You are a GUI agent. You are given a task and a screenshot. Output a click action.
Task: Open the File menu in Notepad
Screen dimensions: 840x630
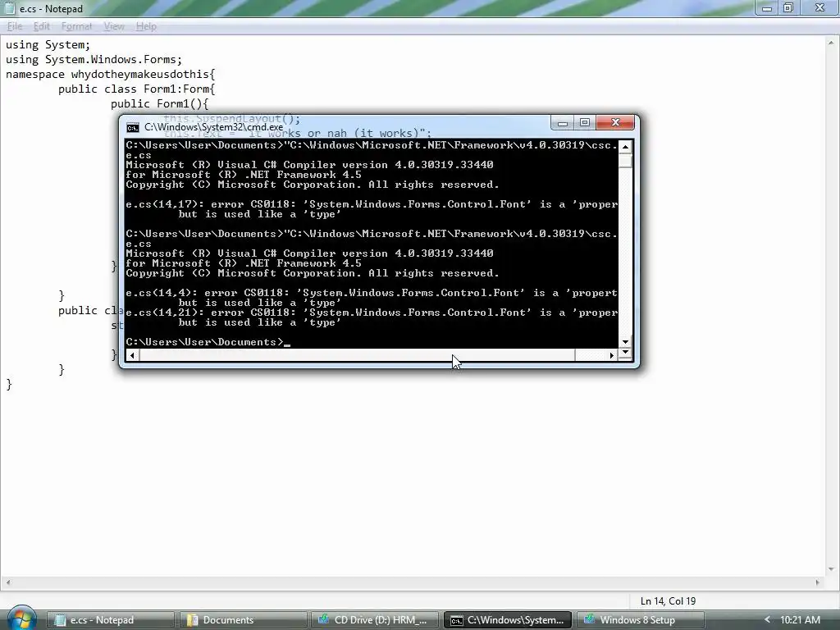pos(15,26)
